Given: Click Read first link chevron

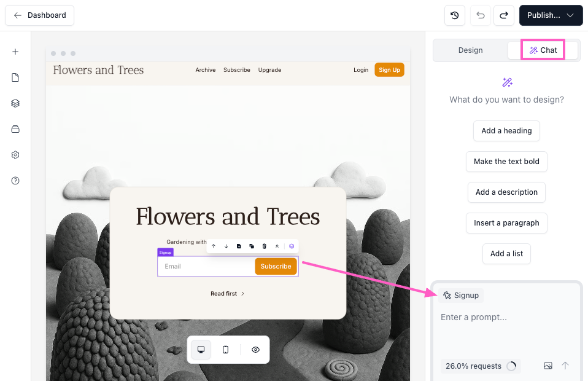Looking at the screenshot, I should click(242, 294).
